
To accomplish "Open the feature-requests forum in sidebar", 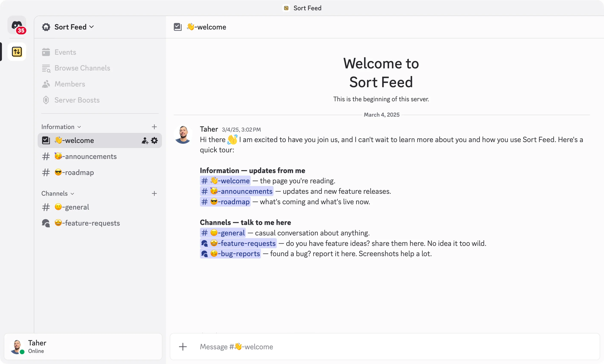I will (x=99, y=223).
